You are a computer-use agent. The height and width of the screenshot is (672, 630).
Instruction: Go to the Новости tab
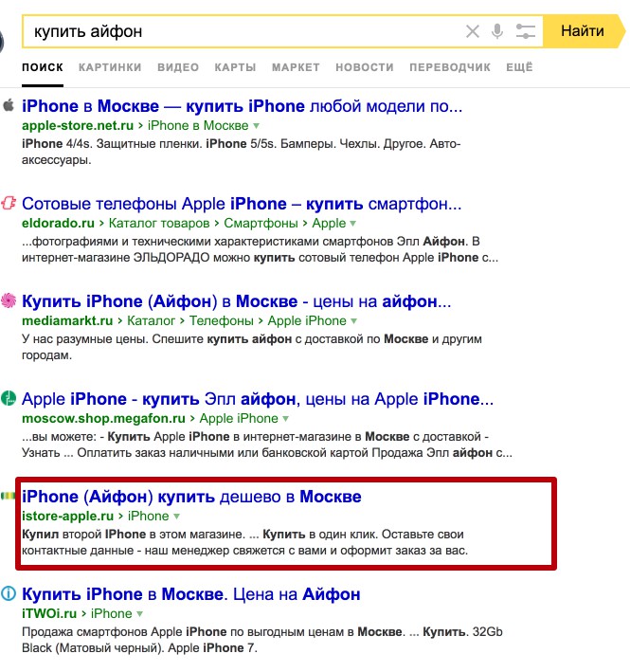coord(365,67)
